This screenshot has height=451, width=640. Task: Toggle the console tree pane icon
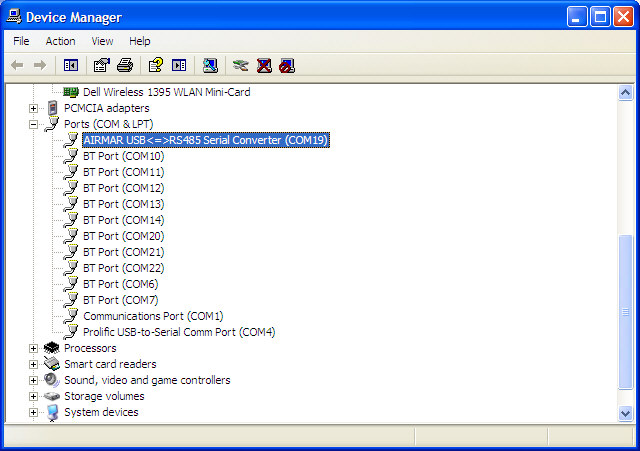[x=71, y=65]
